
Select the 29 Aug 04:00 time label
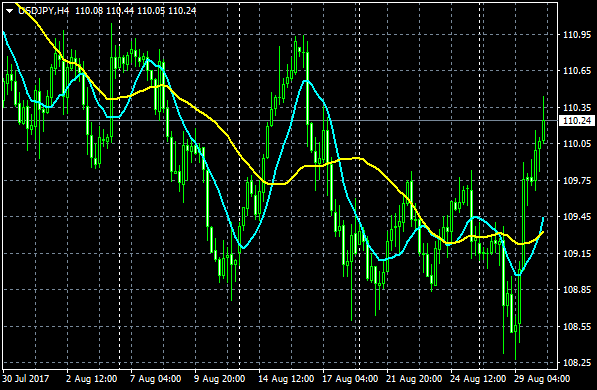click(542, 379)
